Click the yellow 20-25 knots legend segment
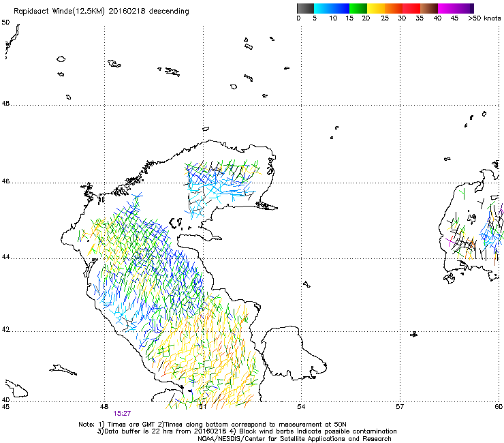Viewport: 504px width, 443px height. tap(376, 8)
